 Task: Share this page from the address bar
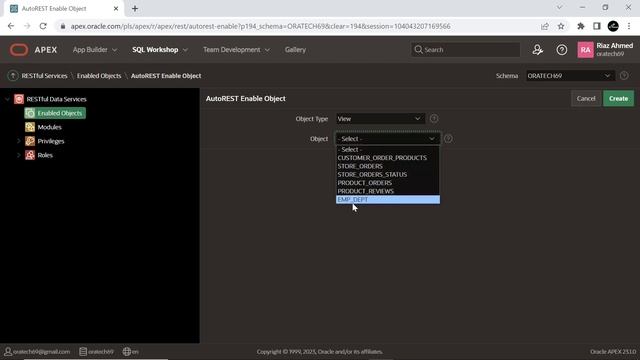(544, 26)
